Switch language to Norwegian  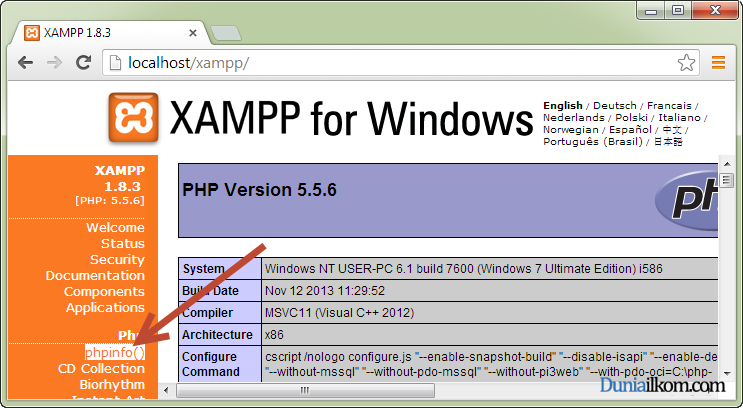click(x=571, y=129)
